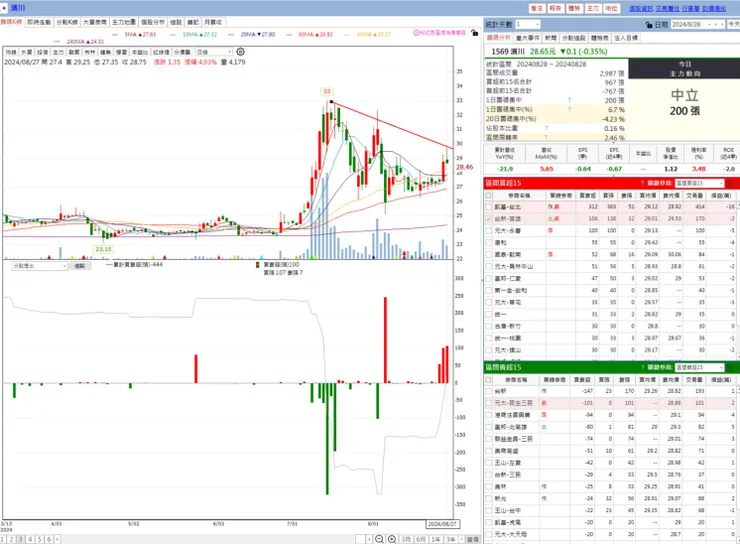This screenshot has width=740, height=544.
Task: Click the 240MA legend line swatch
Action: click(x=57, y=42)
